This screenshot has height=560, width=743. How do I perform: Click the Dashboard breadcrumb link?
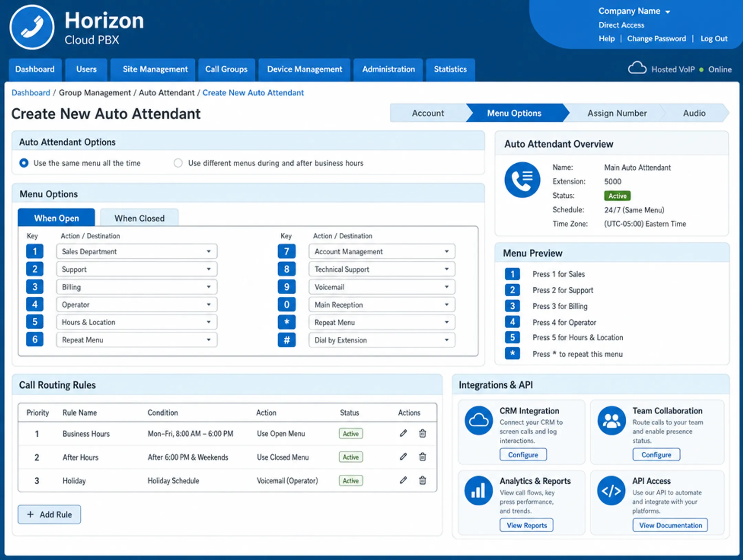[x=31, y=92]
